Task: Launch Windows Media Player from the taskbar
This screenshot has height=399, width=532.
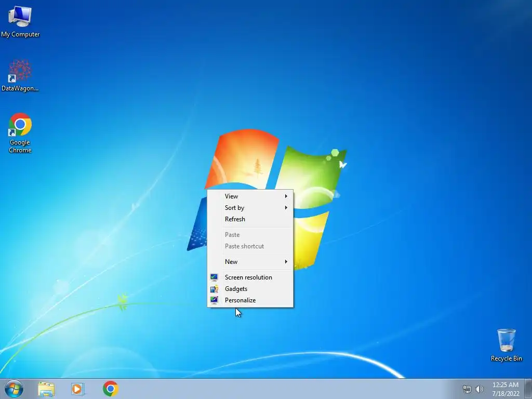Action: pyautogui.click(x=78, y=389)
